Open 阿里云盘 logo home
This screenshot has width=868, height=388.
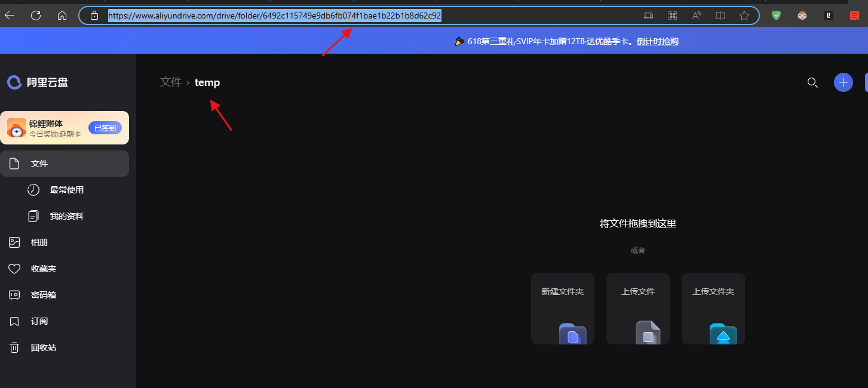38,82
